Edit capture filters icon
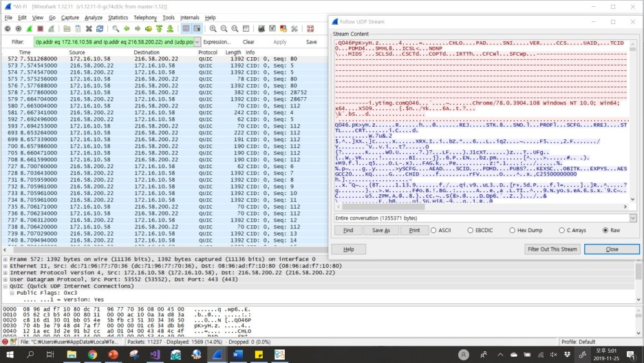Screen dimensions: 644x363 261,29
